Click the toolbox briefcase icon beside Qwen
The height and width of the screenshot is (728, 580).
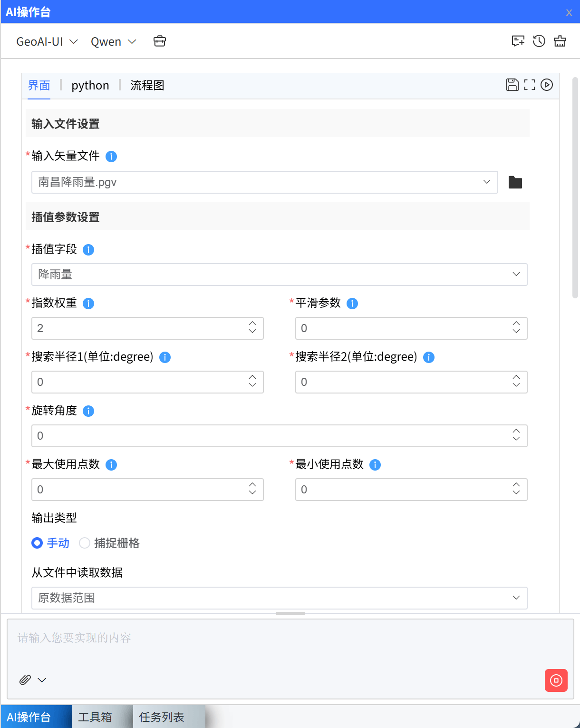[x=160, y=41]
